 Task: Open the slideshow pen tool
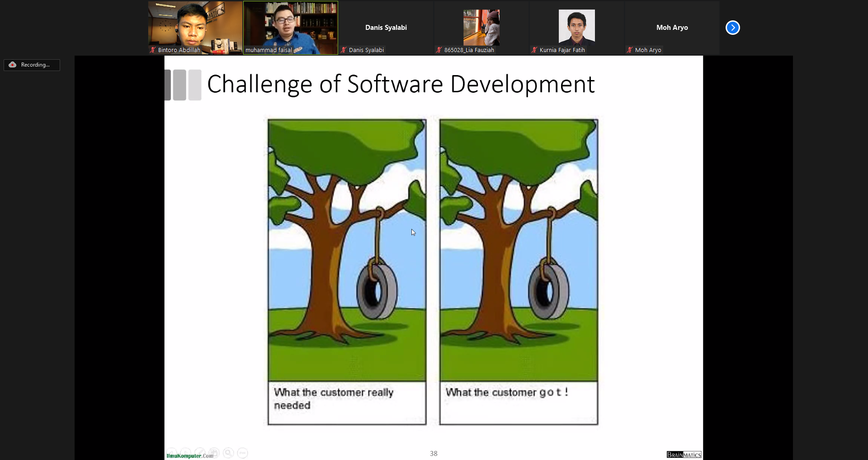coord(200,452)
